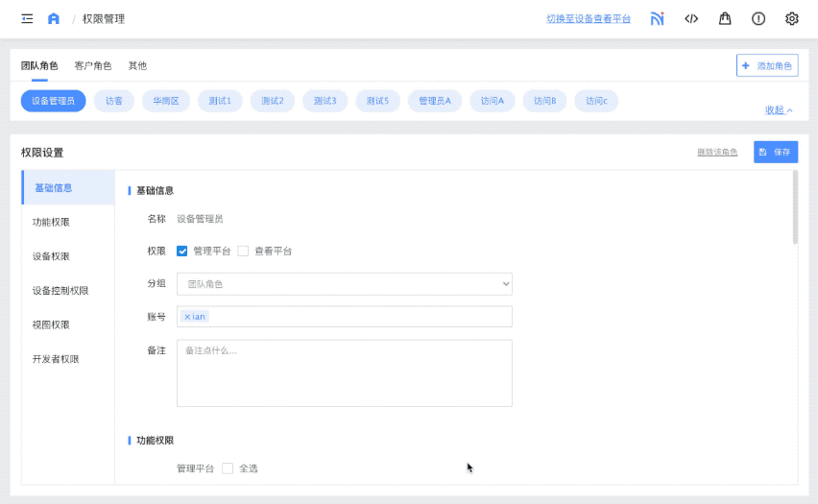
Task: Open the settings gear icon
Action: click(x=792, y=18)
